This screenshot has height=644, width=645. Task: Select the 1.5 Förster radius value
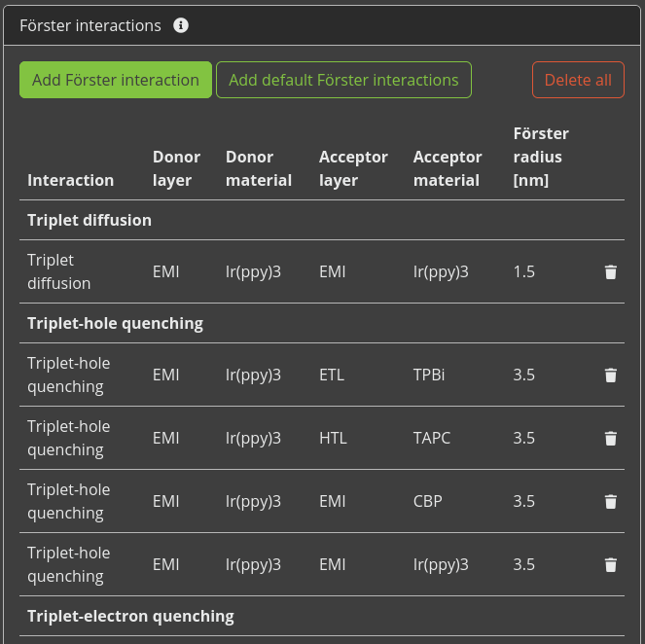point(523,271)
